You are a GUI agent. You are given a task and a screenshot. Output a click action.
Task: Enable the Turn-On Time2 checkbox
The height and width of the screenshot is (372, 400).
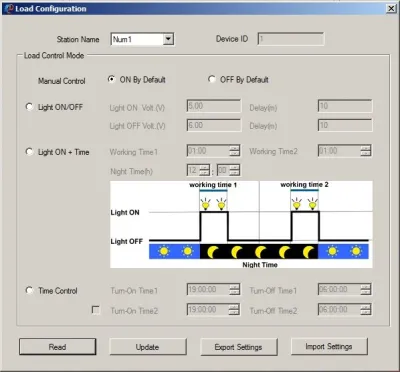[x=96, y=310]
